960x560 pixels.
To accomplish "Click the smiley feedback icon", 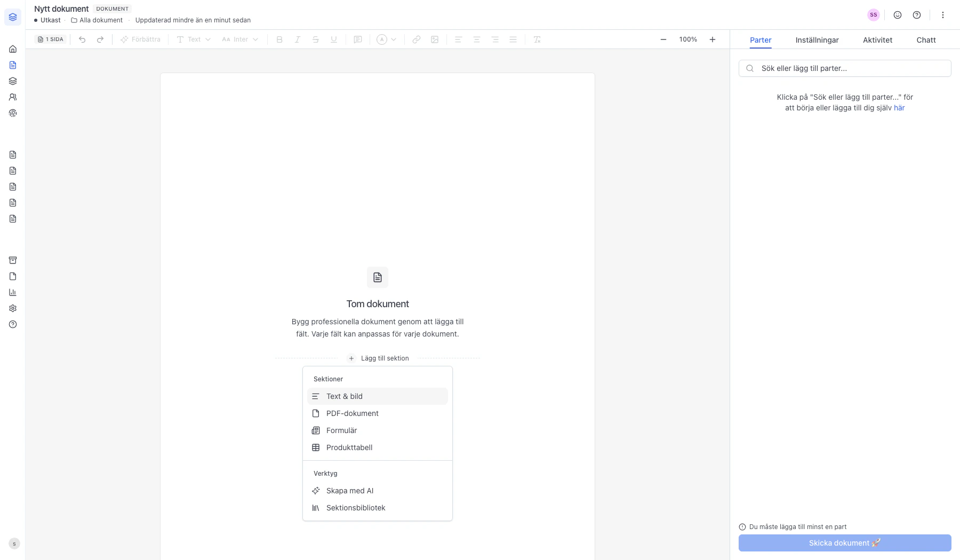I will [898, 15].
